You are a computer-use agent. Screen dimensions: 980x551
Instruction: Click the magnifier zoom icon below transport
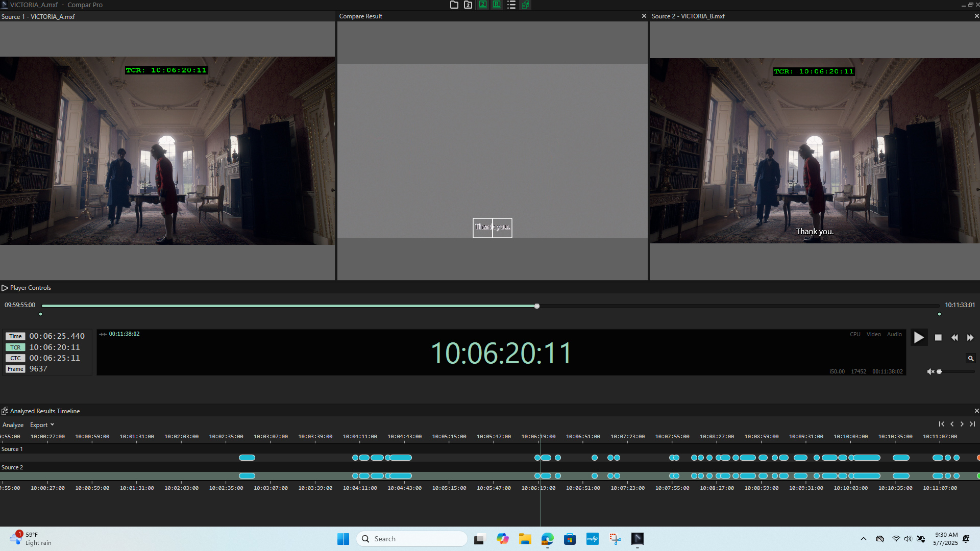(971, 359)
